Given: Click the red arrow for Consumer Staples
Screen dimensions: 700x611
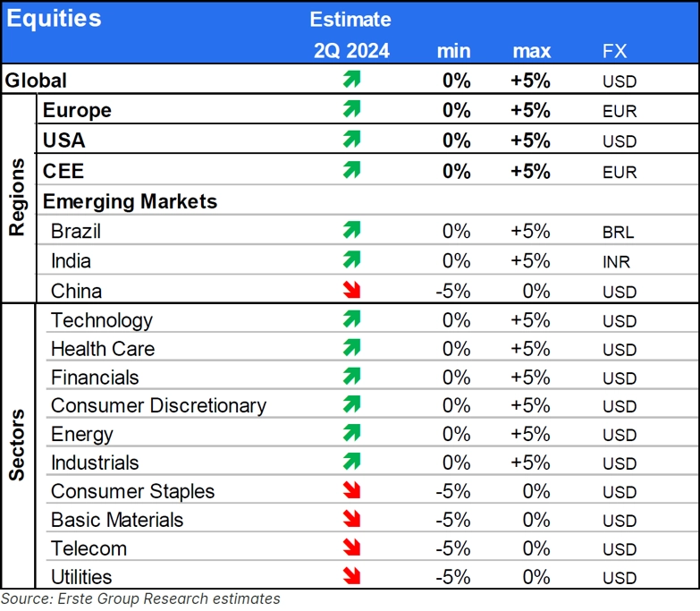Looking at the screenshot, I should click(351, 490).
